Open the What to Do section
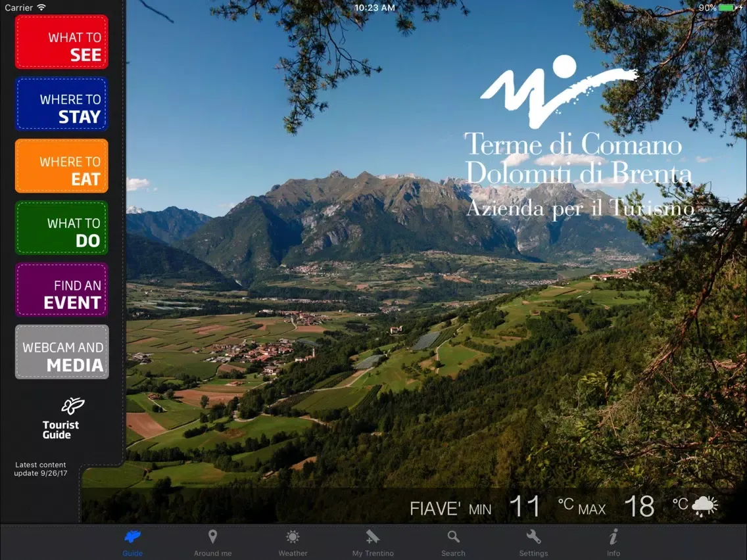 point(61,227)
